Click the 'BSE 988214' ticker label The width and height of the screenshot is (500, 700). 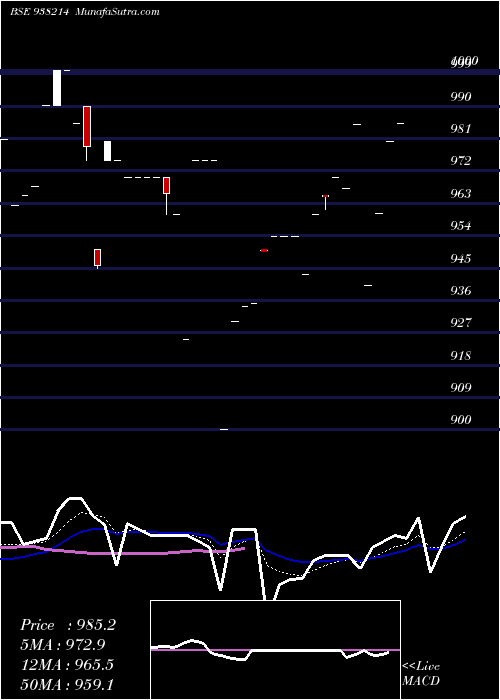click(x=39, y=12)
